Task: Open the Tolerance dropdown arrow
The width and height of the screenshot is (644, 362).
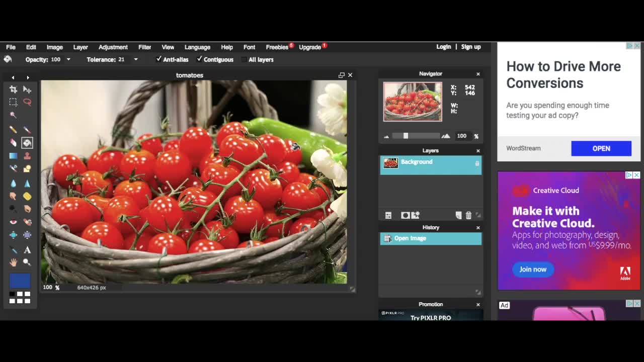Action: point(136,59)
